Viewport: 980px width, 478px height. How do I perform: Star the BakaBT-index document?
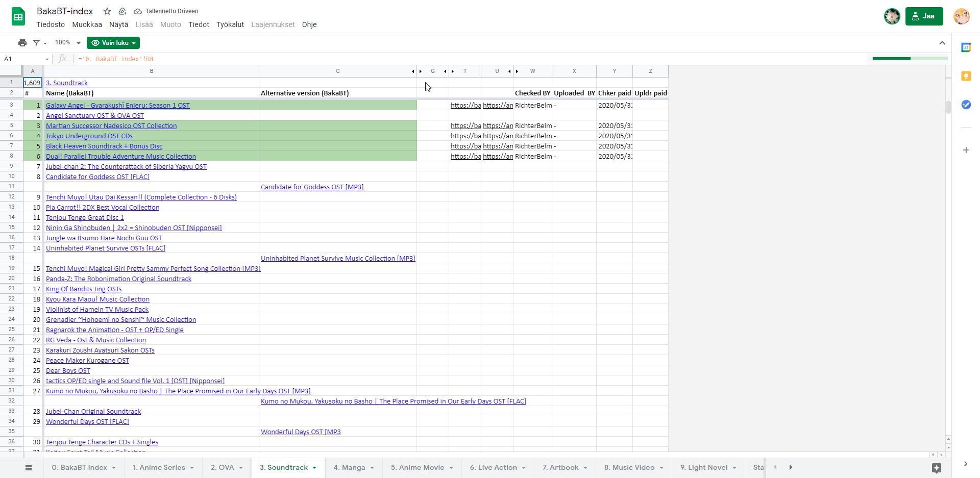pyautogui.click(x=107, y=11)
